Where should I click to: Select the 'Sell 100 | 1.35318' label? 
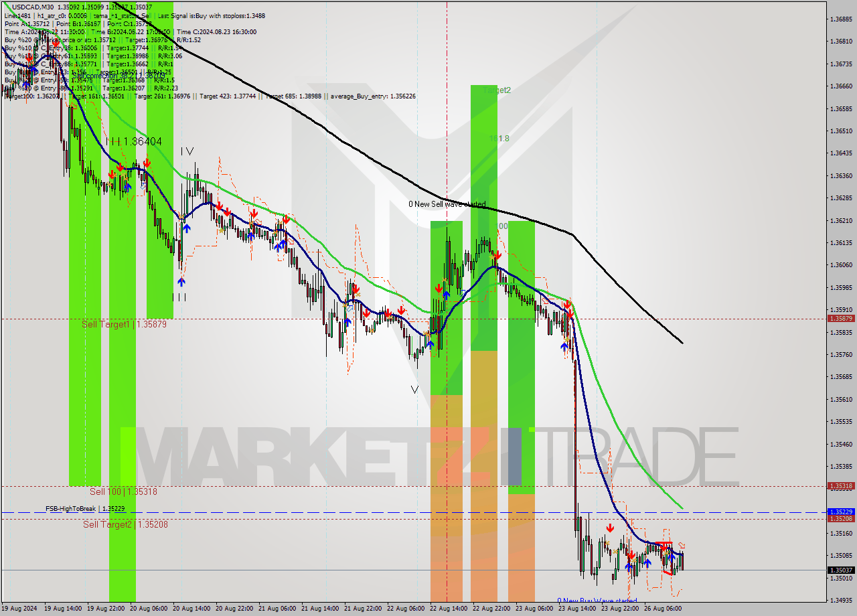(x=123, y=491)
